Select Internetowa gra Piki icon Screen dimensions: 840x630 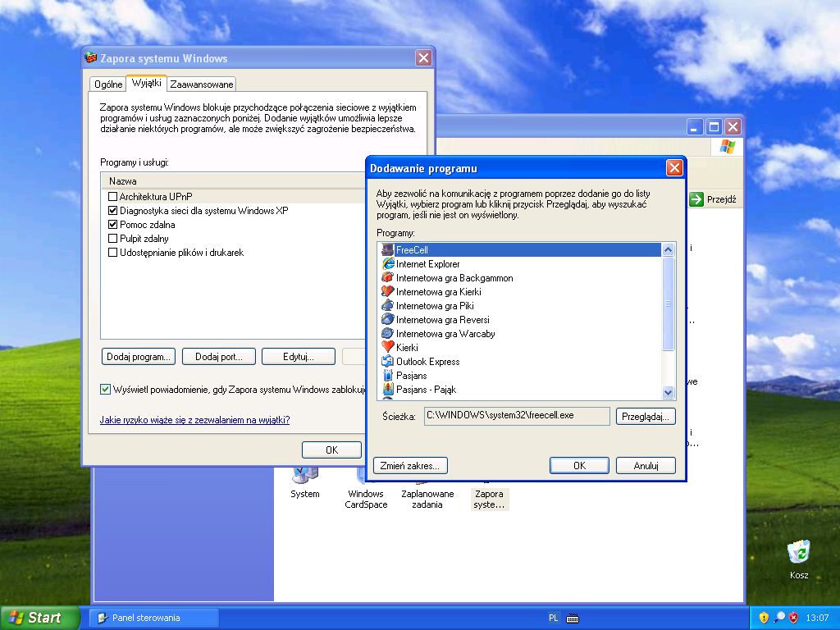pyautogui.click(x=388, y=305)
